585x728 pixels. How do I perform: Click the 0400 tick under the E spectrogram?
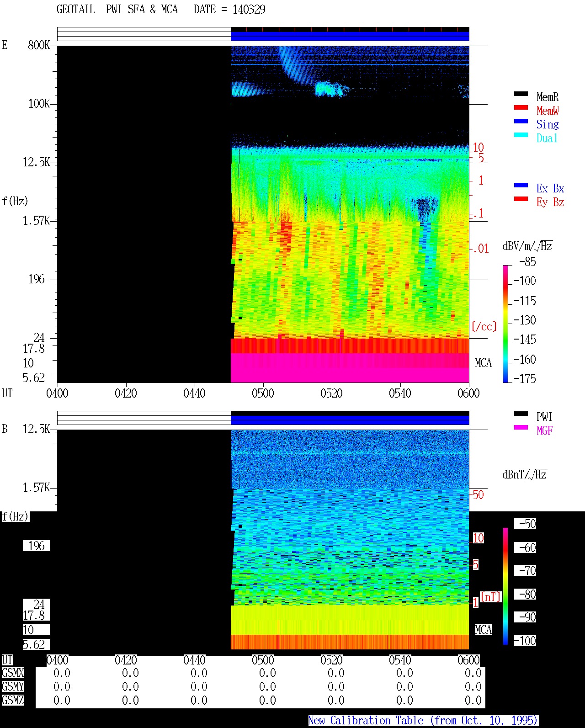pyautogui.click(x=57, y=393)
